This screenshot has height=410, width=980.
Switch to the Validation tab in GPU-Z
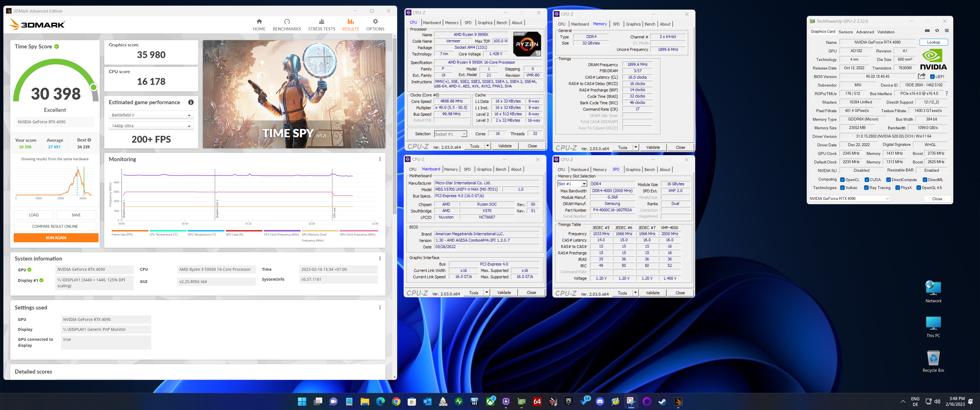[886, 32]
